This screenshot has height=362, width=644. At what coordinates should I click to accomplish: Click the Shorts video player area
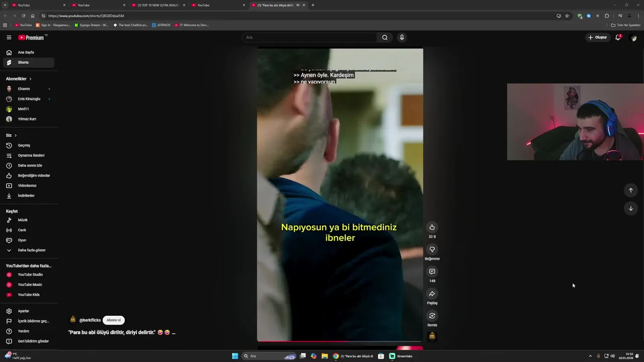point(340,195)
